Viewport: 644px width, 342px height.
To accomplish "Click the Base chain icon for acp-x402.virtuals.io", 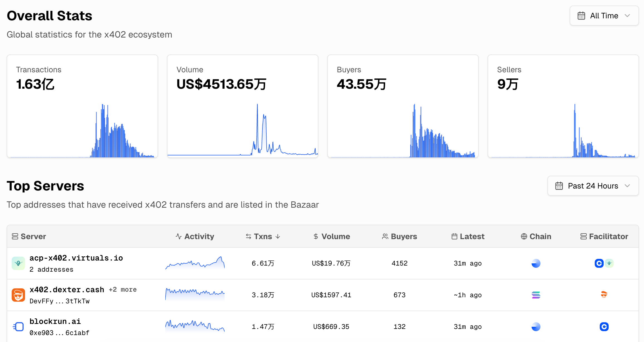I will coord(535,263).
